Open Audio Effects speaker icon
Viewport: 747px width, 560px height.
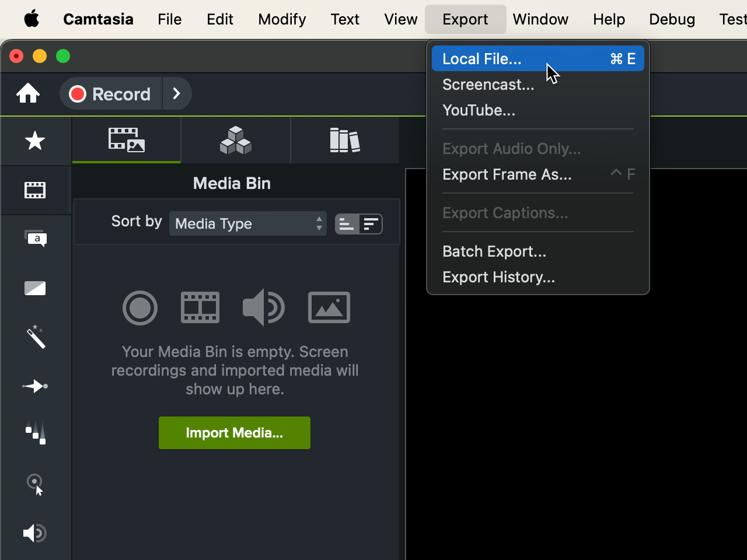tap(35, 533)
